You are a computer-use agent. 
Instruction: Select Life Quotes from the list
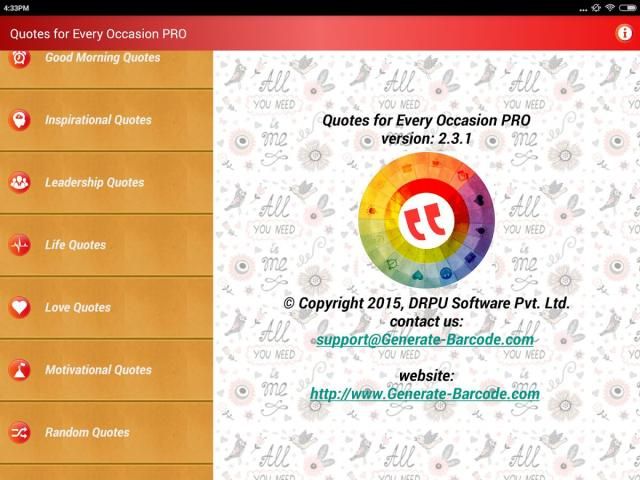coord(75,245)
